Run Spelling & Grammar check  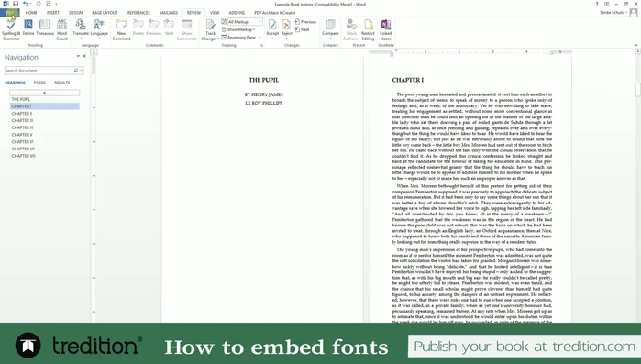click(x=11, y=30)
